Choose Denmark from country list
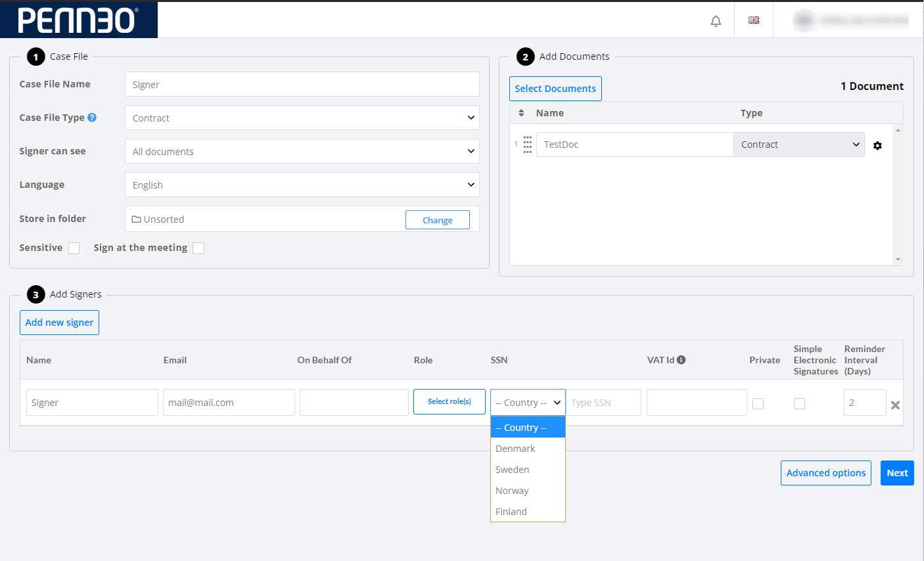This screenshot has height=561, width=924. pyautogui.click(x=528, y=449)
